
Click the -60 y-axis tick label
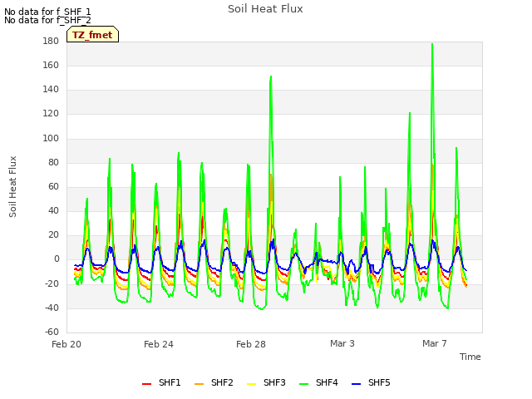pos(52,332)
